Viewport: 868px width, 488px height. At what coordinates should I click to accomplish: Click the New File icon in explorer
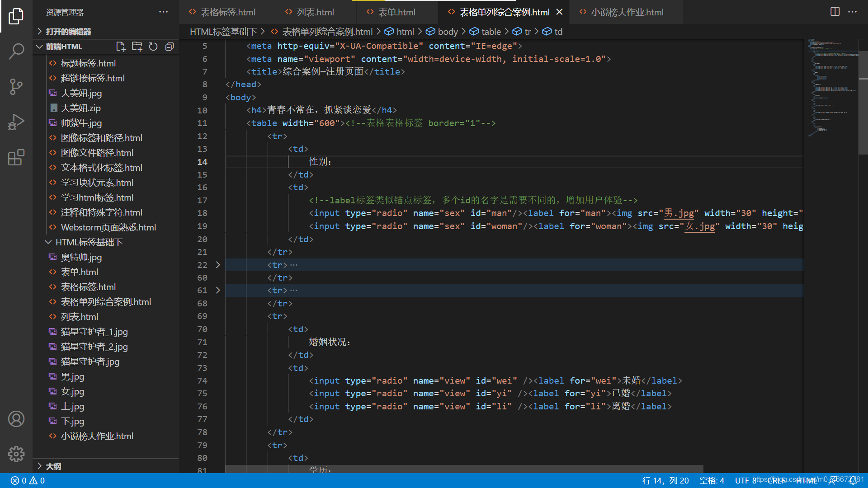pos(121,47)
